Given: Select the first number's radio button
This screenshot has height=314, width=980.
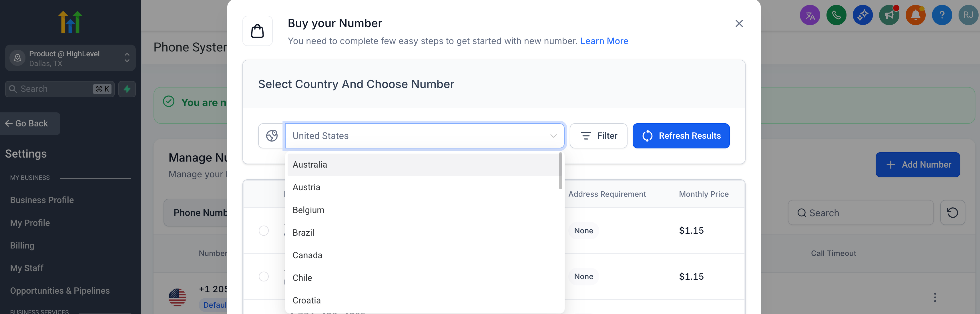Looking at the screenshot, I should [x=264, y=231].
